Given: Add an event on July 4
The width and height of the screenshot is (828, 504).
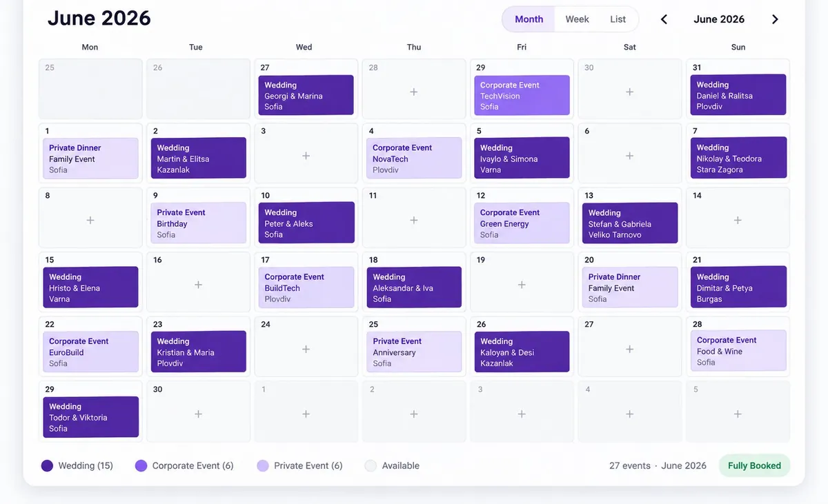Looking at the screenshot, I should pyautogui.click(x=629, y=414).
